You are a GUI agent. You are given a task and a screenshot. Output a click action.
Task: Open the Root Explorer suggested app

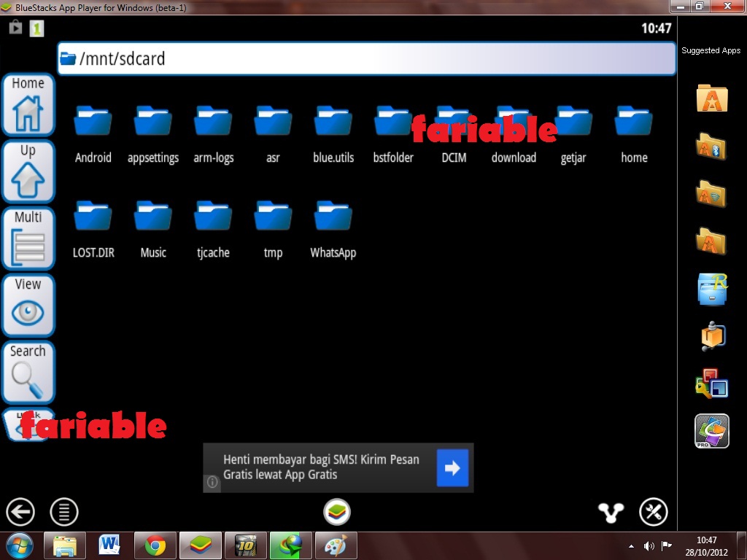(712, 289)
